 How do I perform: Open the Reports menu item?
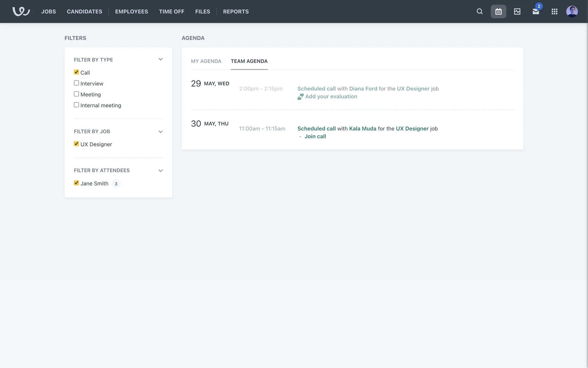236,11
